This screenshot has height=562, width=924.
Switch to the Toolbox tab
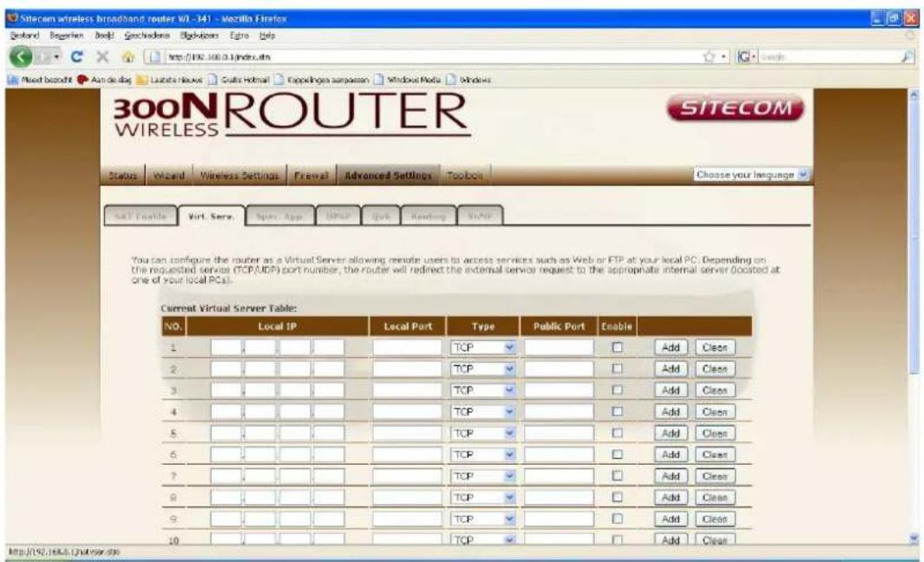(x=465, y=175)
